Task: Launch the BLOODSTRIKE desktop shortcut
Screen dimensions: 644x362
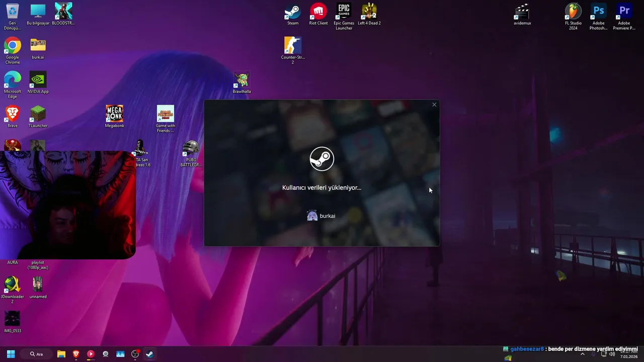Action: pyautogui.click(x=63, y=14)
